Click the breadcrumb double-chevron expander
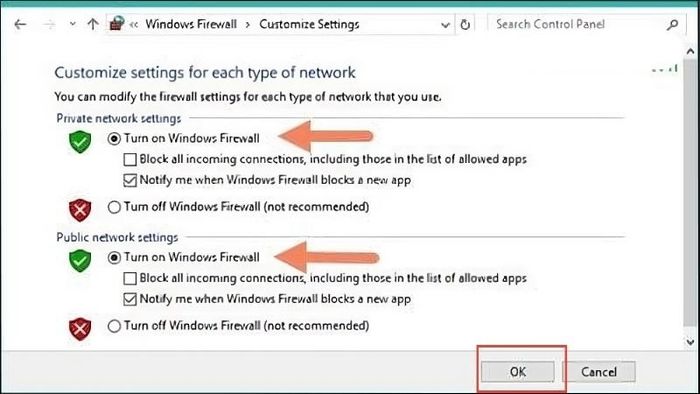This screenshot has width=700, height=394. point(133,25)
